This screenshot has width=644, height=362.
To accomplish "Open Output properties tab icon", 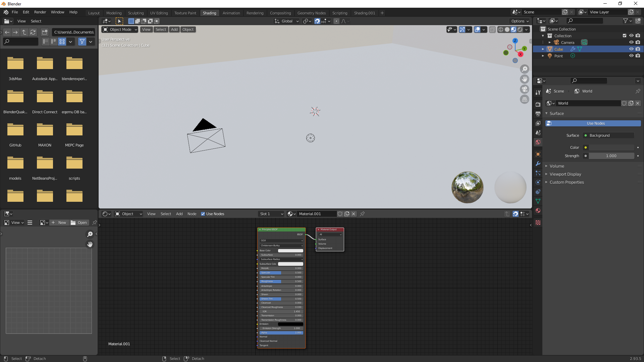I will [x=538, y=114].
